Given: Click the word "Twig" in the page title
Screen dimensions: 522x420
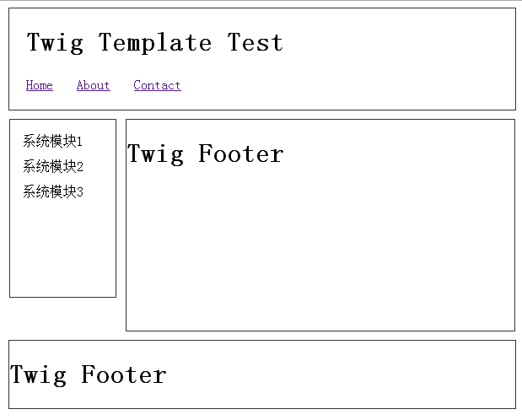Looking at the screenshot, I should click(55, 43).
